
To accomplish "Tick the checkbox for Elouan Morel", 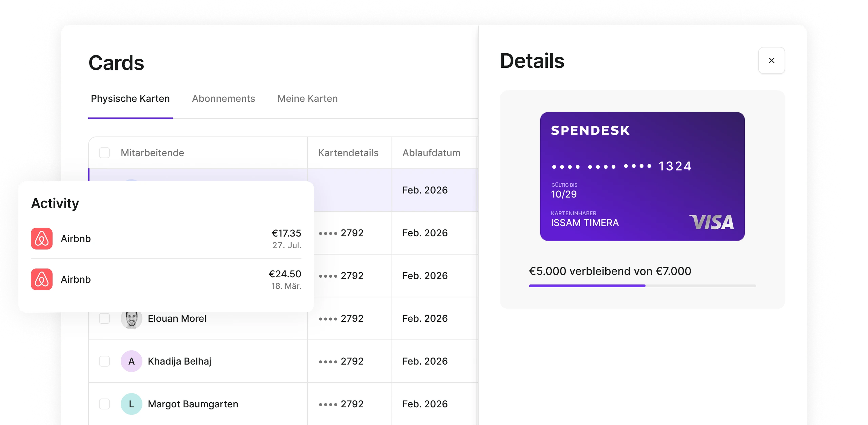I will [104, 318].
